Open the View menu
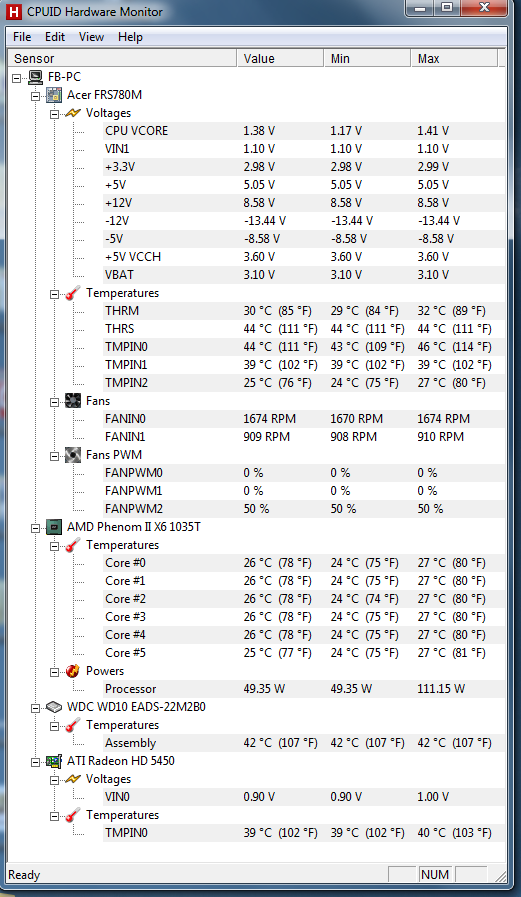The height and width of the screenshot is (897, 521). pyautogui.click(x=92, y=37)
